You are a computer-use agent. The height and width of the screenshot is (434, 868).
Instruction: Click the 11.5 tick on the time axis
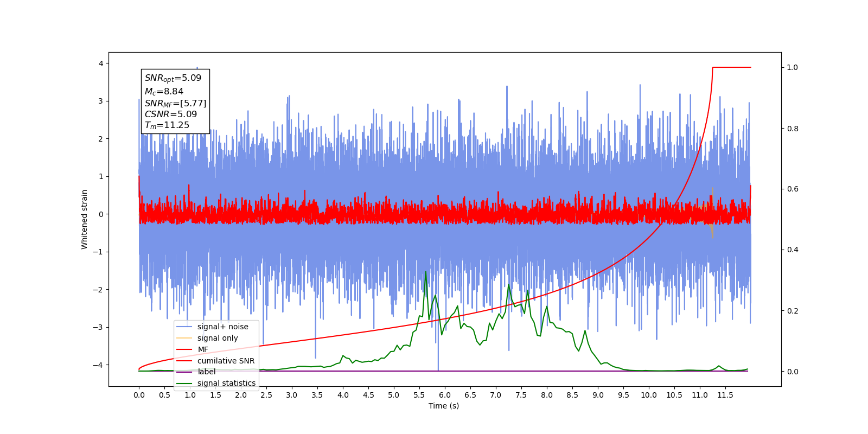pos(725,395)
